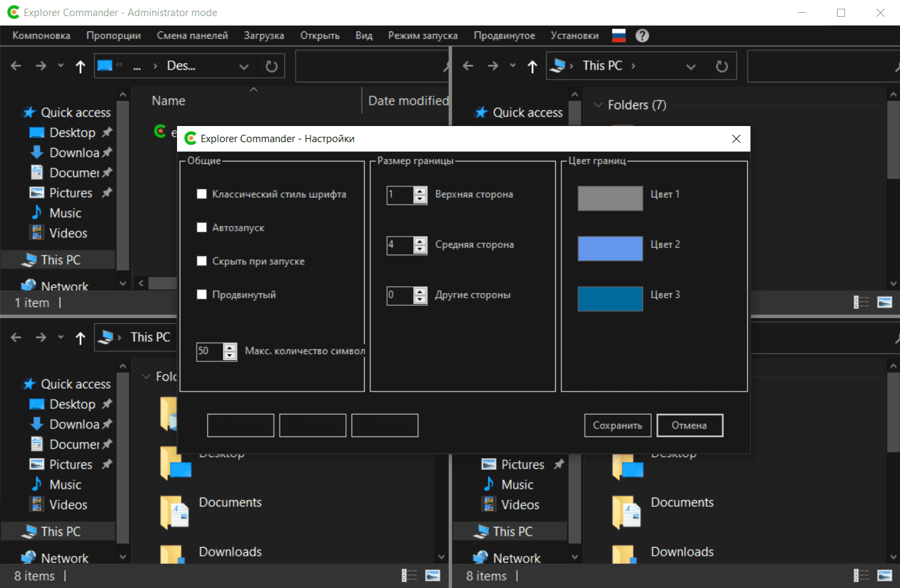This screenshot has width=900, height=588.
Task: Select Music in the top-left pane sidebar
Action: click(65, 213)
